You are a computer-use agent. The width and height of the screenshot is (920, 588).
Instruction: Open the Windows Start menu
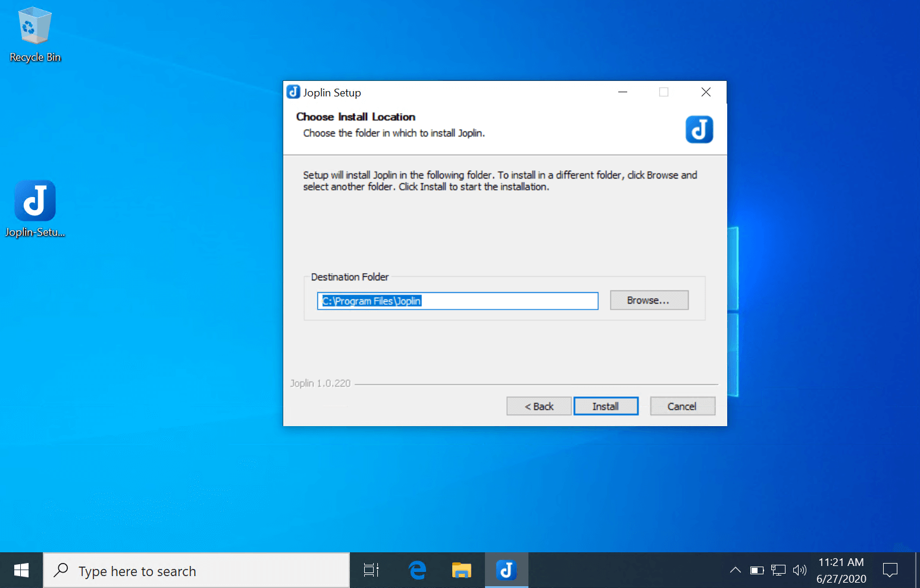[x=21, y=570]
